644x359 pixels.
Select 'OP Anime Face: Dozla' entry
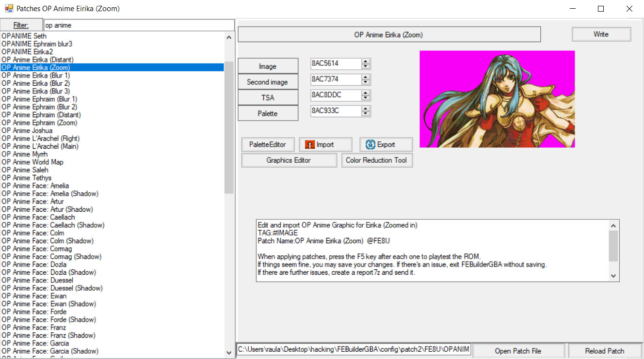tap(113, 265)
